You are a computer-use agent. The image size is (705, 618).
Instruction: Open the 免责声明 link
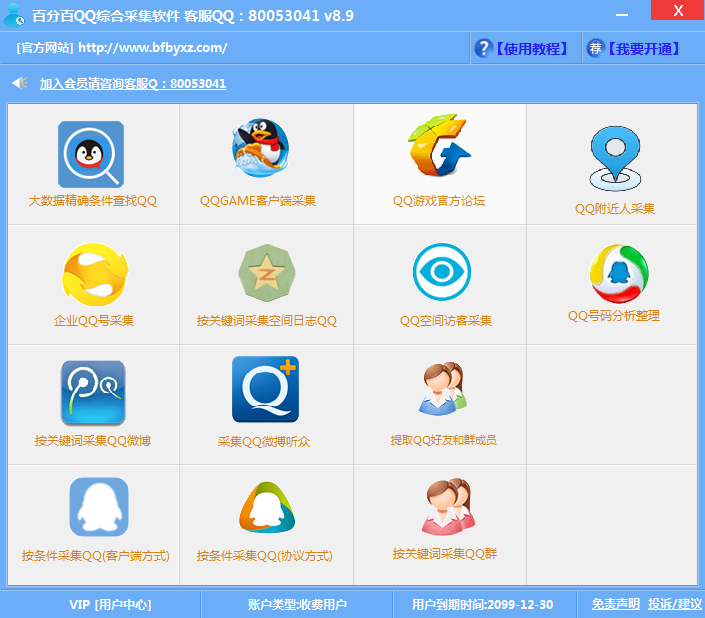(615, 604)
